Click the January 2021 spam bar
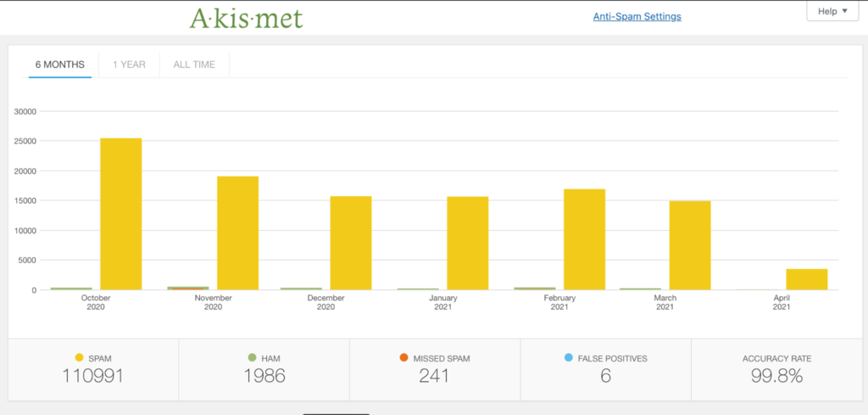Image resolution: width=868 pixels, height=415 pixels. [468, 243]
